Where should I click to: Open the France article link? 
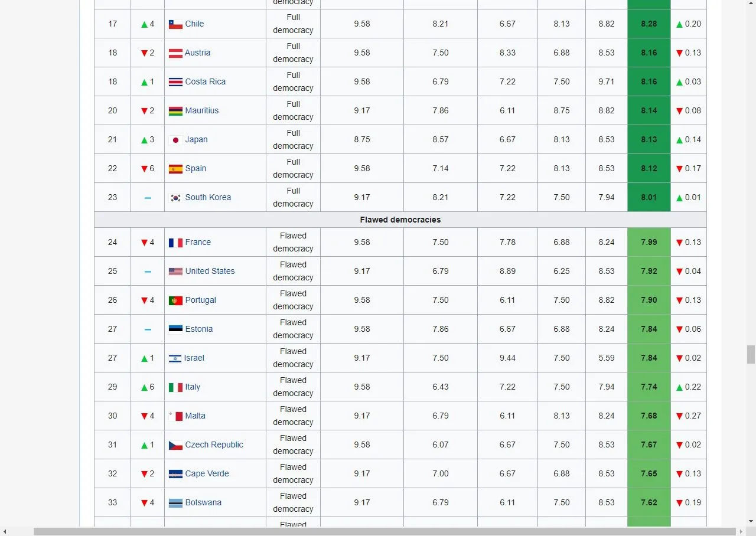(x=198, y=242)
